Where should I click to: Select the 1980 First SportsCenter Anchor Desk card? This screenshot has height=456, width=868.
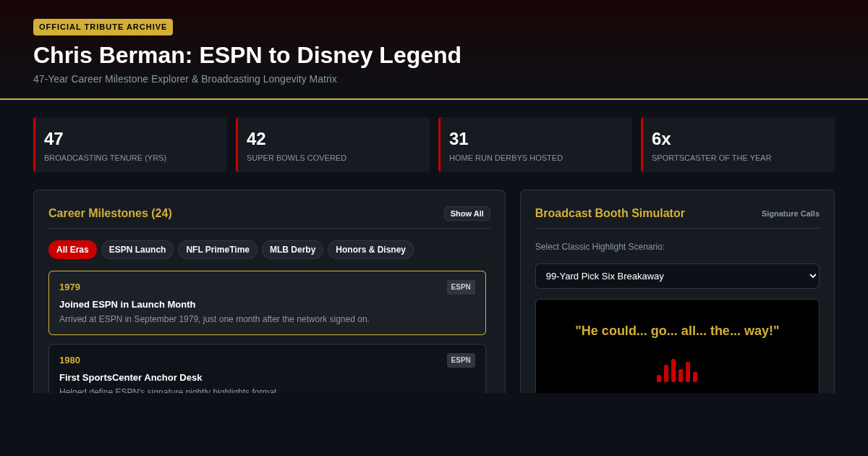coord(267,368)
